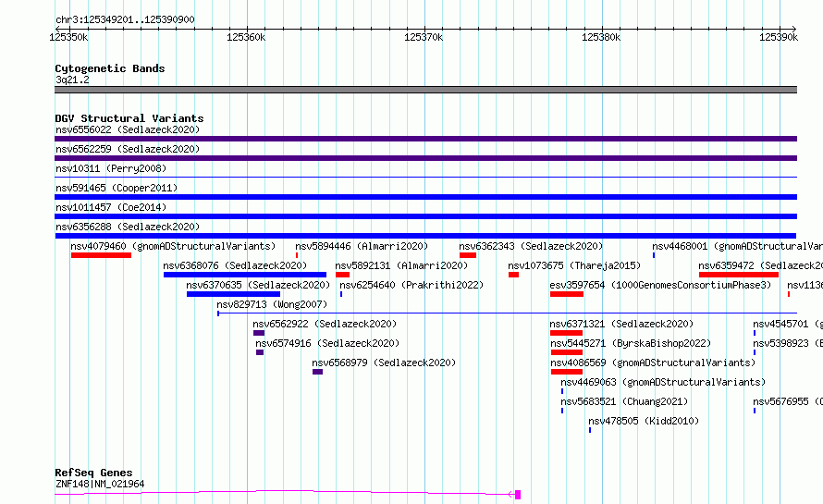Screen dimensions: 823x504
Task: Click the red bar under nsv6359472
Action: pos(739,275)
